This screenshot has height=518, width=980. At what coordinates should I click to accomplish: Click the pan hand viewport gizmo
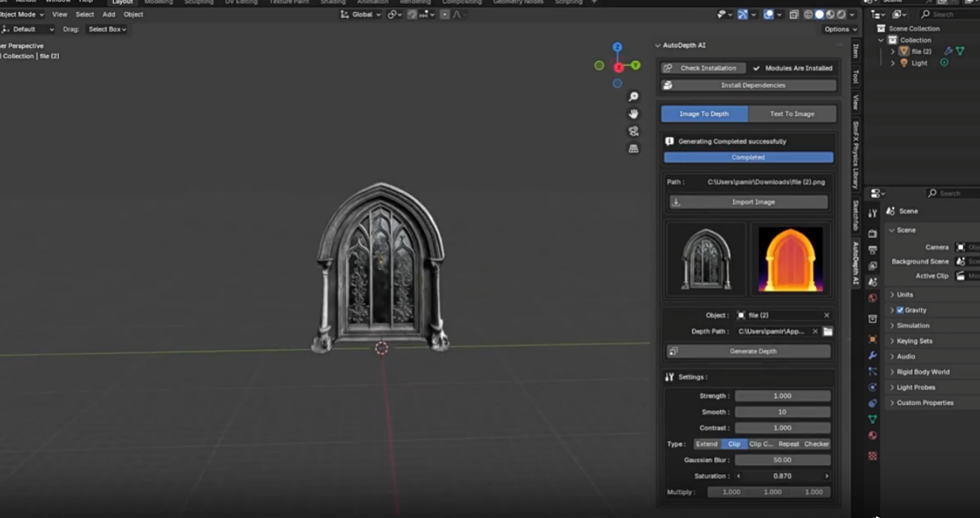click(x=633, y=114)
